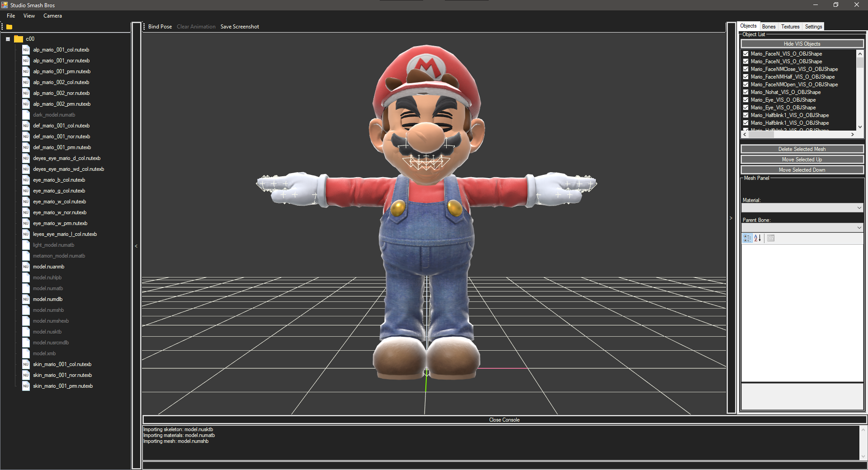
Task: Toggle the Mario_FaceNMClose_VIS_O_OBJShape checkbox
Action: (746, 69)
